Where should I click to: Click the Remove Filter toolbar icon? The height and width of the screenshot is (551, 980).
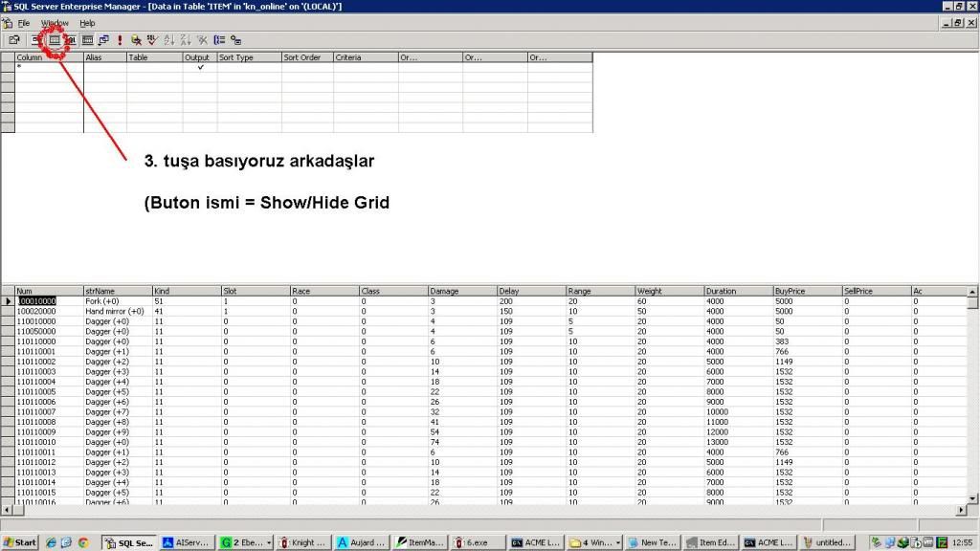tap(202, 40)
